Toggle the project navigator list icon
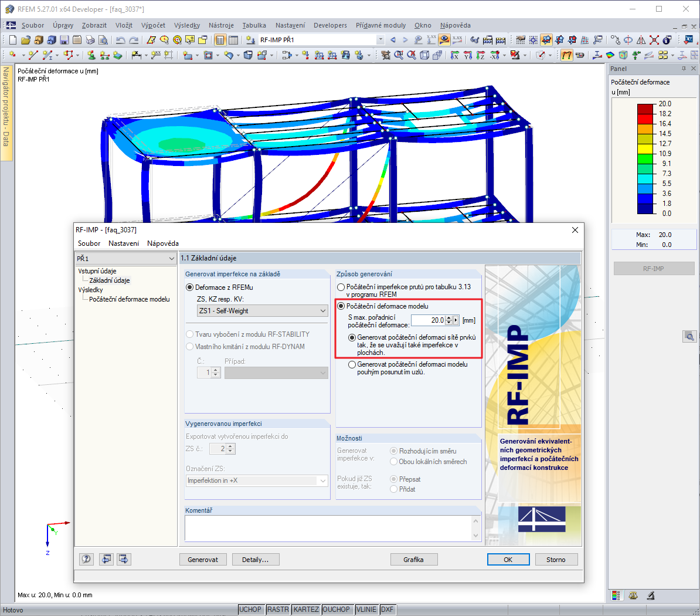Image resolution: width=700 pixels, height=616 pixels. pyautogui.click(x=220, y=40)
